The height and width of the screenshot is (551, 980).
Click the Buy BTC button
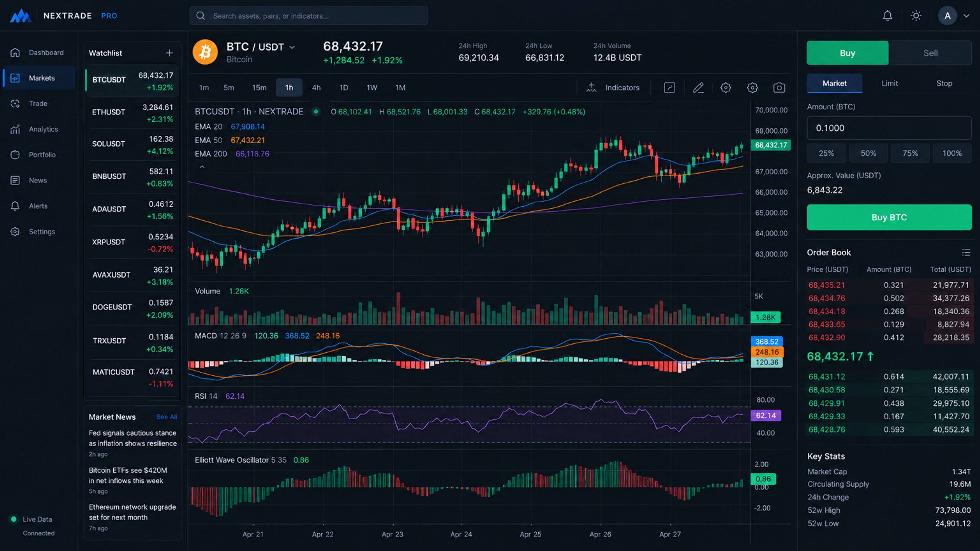pos(889,217)
